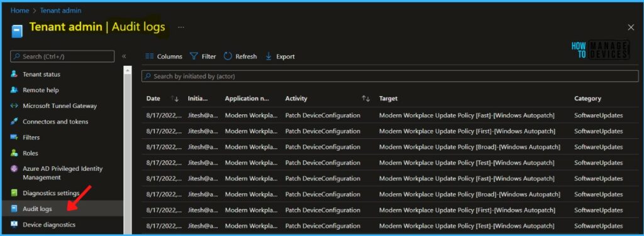This screenshot has width=644, height=236.
Task: Open Device diagnostics menu item
Action: (x=49, y=225)
